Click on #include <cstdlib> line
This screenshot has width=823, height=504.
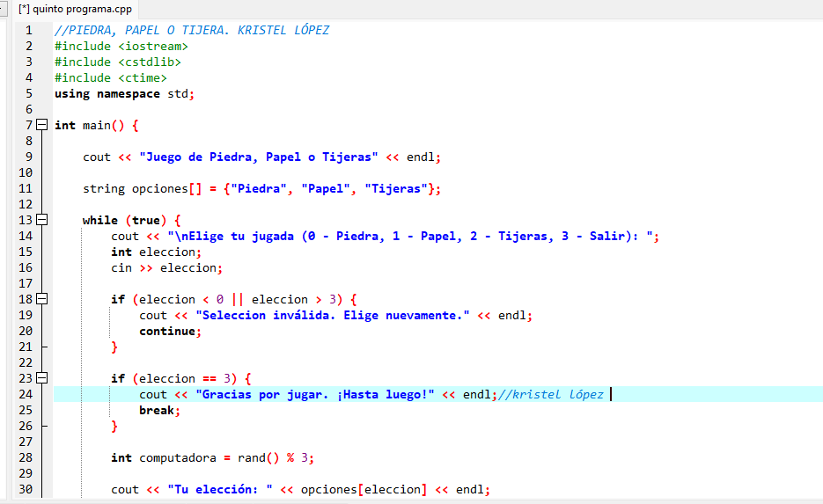(x=118, y=62)
